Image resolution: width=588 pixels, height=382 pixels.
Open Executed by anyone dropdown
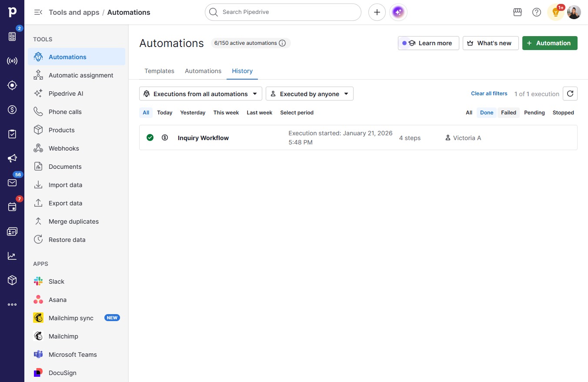click(x=310, y=94)
